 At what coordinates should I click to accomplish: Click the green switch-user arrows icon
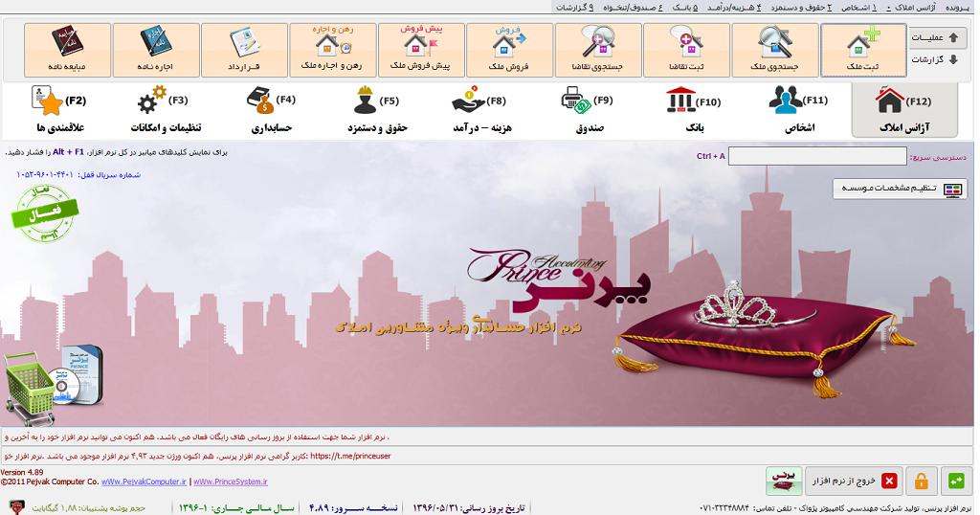click(x=956, y=481)
